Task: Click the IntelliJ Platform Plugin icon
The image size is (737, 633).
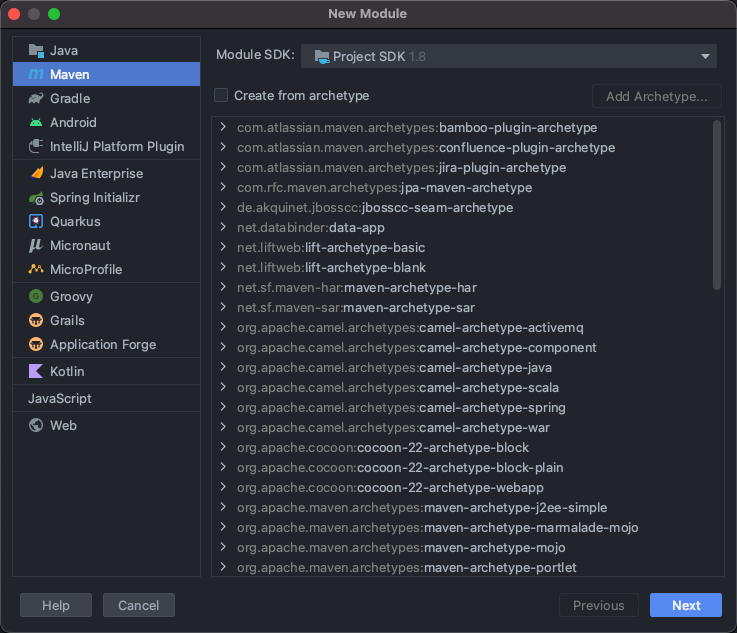Action: 36,146
